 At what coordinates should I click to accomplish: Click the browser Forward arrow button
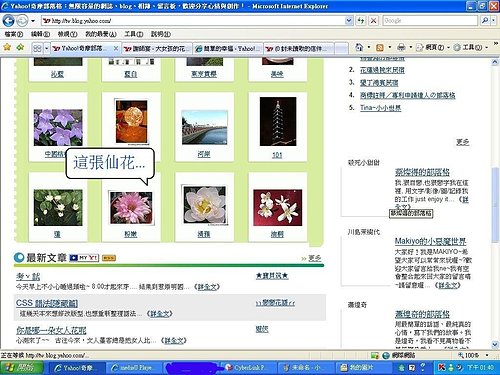click(22, 21)
